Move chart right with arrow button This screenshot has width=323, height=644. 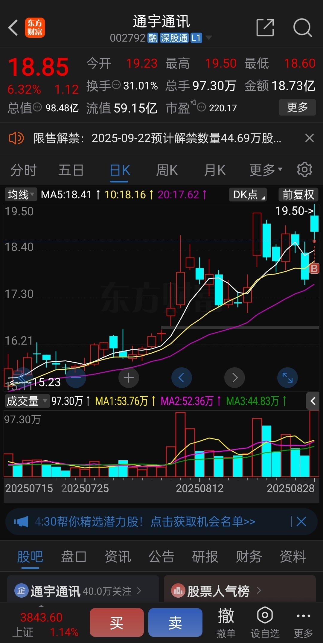(234, 378)
